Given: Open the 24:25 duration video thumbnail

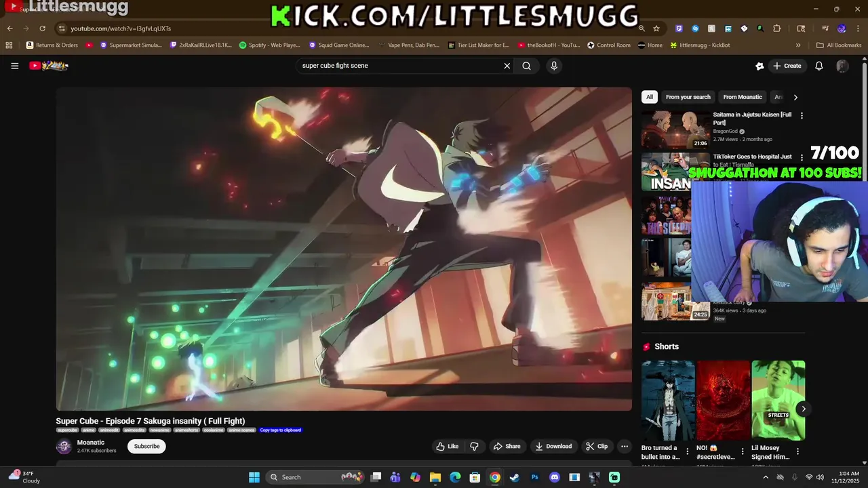Looking at the screenshot, I should point(675,301).
